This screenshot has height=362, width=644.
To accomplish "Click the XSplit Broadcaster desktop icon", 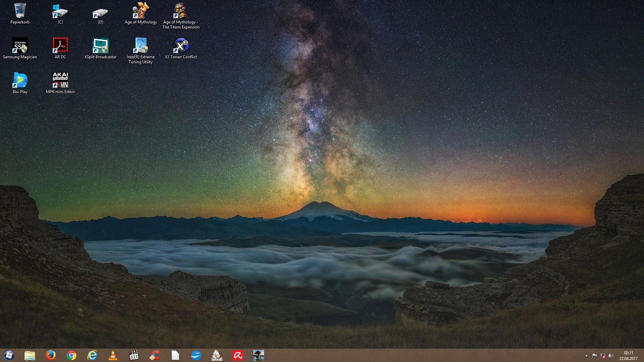I will coord(100,46).
